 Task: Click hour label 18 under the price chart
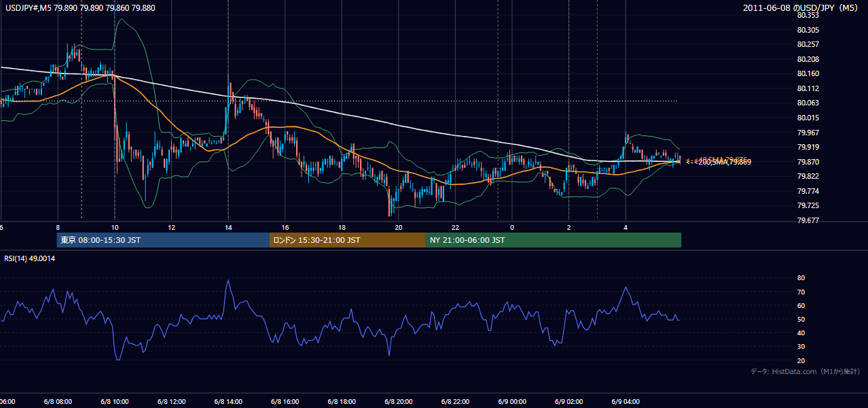coord(342,227)
